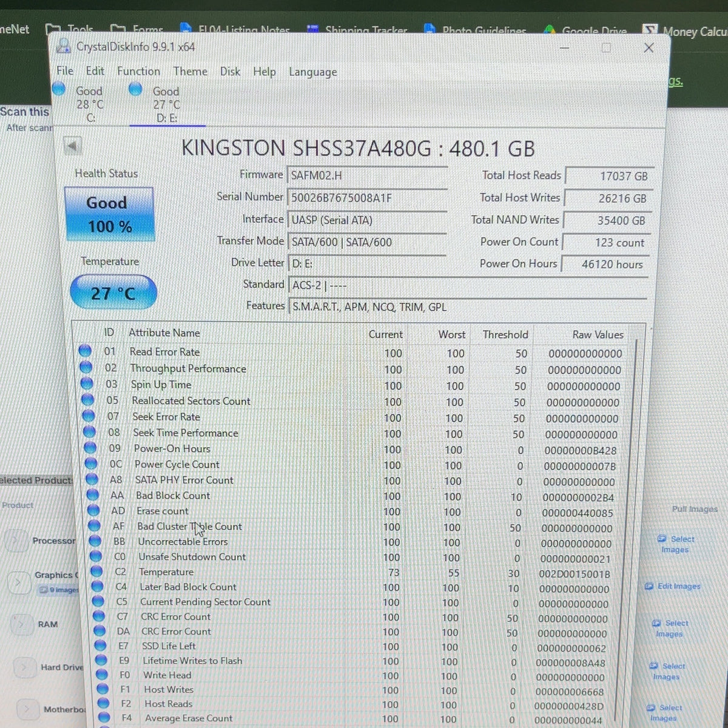Image resolution: width=728 pixels, height=728 pixels.
Task: Open Photo Guidelines bookmark in background browser
Action: (475, 29)
